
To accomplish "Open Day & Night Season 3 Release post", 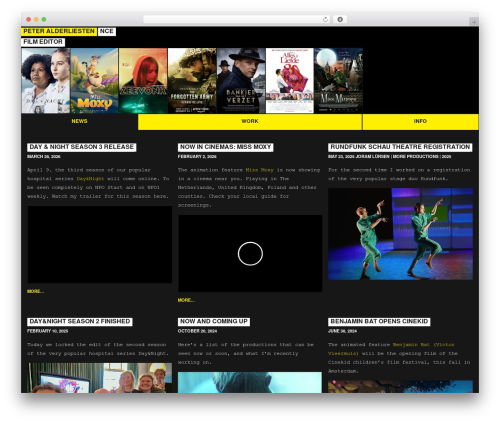I will (x=82, y=147).
